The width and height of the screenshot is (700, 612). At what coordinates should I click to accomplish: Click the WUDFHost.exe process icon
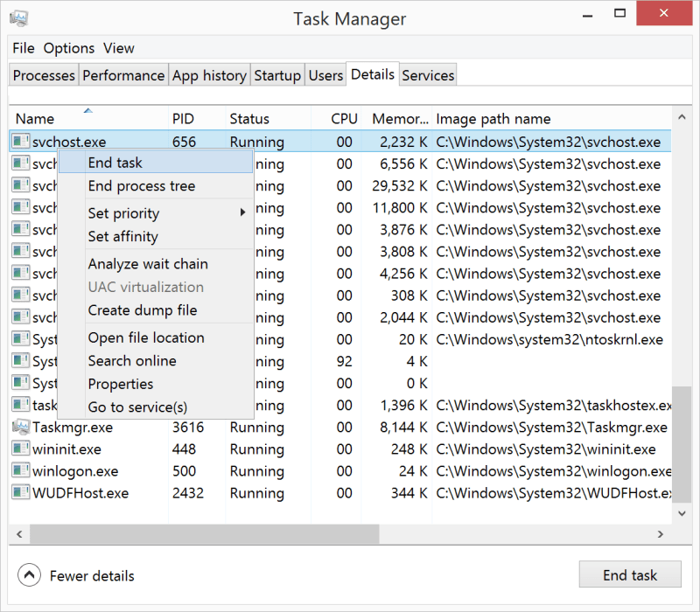[x=20, y=492]
